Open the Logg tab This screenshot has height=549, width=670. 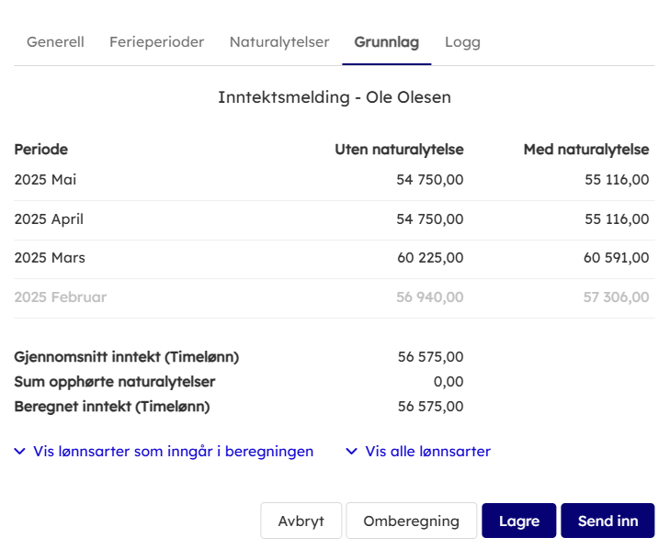(x=462, y=42)
